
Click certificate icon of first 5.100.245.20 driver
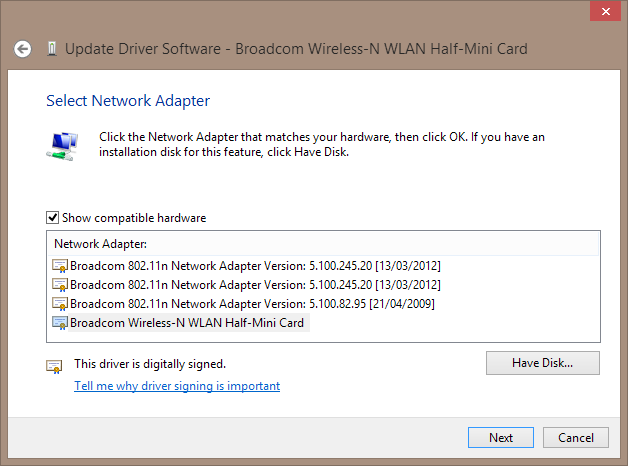[60, 266]
